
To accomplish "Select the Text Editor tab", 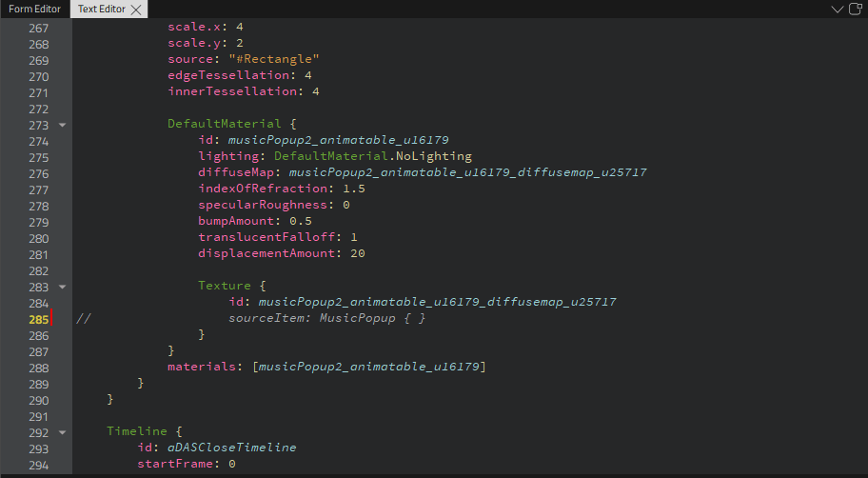I will tap(102, 9).
